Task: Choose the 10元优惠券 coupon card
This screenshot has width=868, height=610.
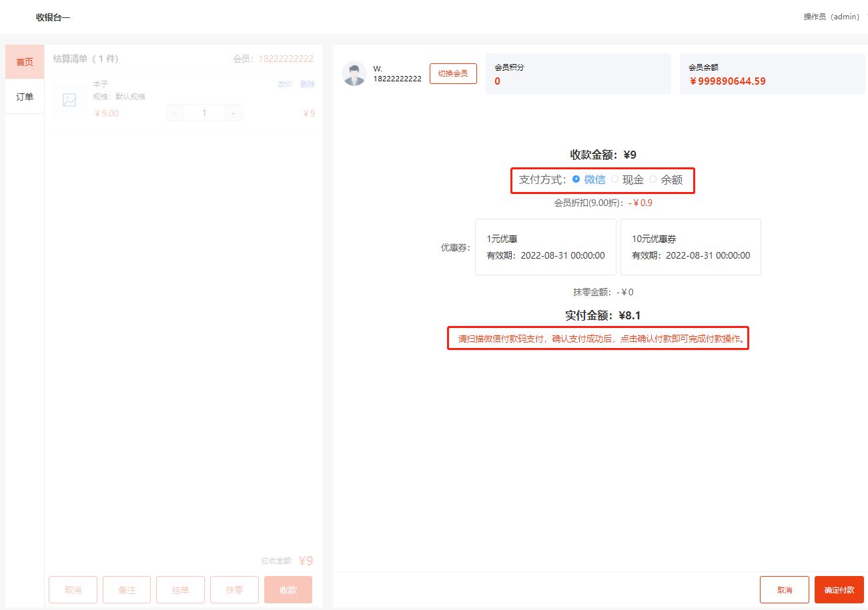Action: (691, 247)
